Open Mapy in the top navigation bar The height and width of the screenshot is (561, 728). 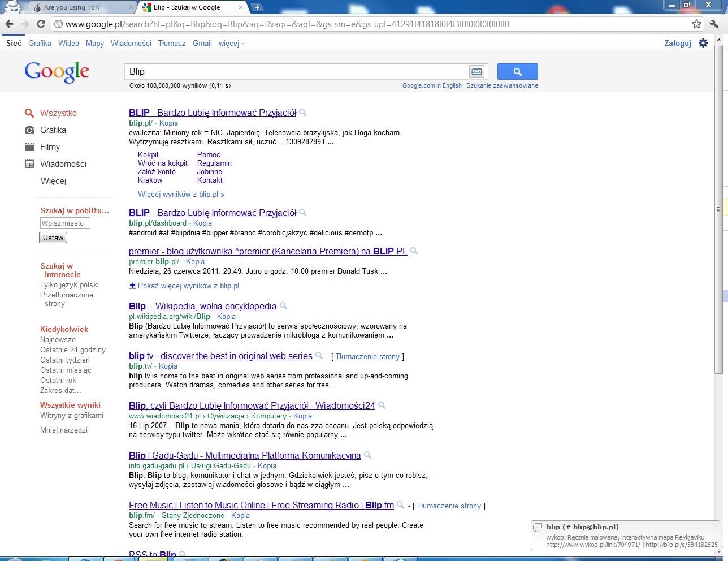click(95, 43)
